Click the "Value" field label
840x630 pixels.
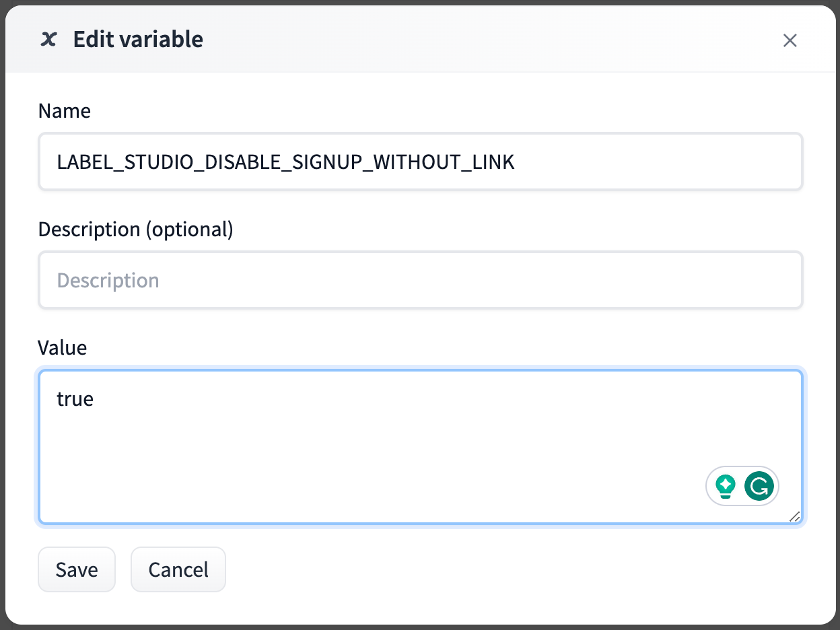(x=63, y=348)
